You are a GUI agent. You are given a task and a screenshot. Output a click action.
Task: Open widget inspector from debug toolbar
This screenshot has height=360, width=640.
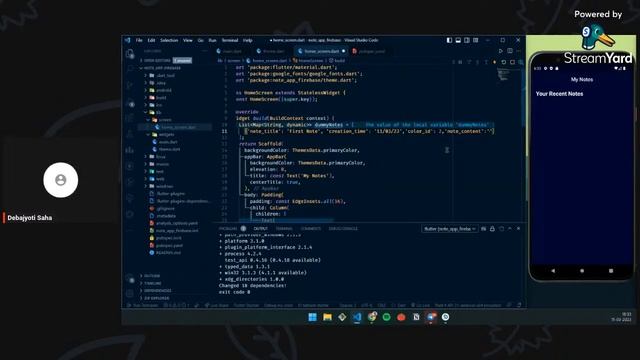521,62
